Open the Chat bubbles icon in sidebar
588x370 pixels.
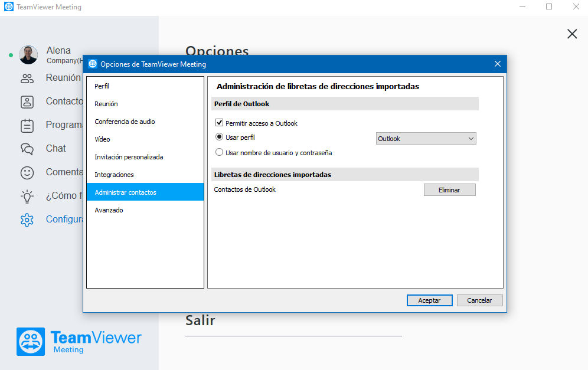coord(27,149)
